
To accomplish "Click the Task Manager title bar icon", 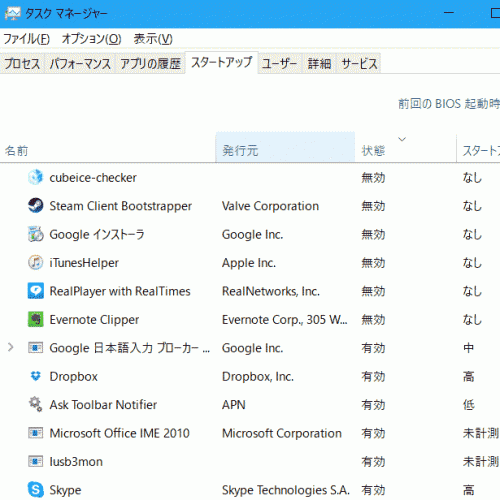I will (13, 14).
